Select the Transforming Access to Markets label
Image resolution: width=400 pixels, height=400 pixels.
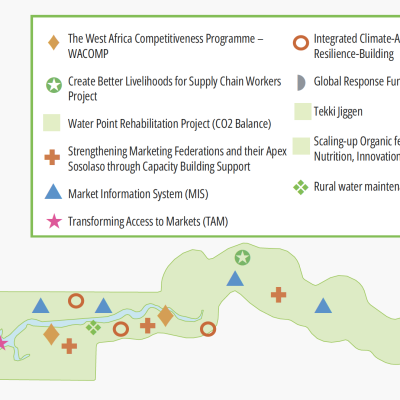[x=148, y=222]
